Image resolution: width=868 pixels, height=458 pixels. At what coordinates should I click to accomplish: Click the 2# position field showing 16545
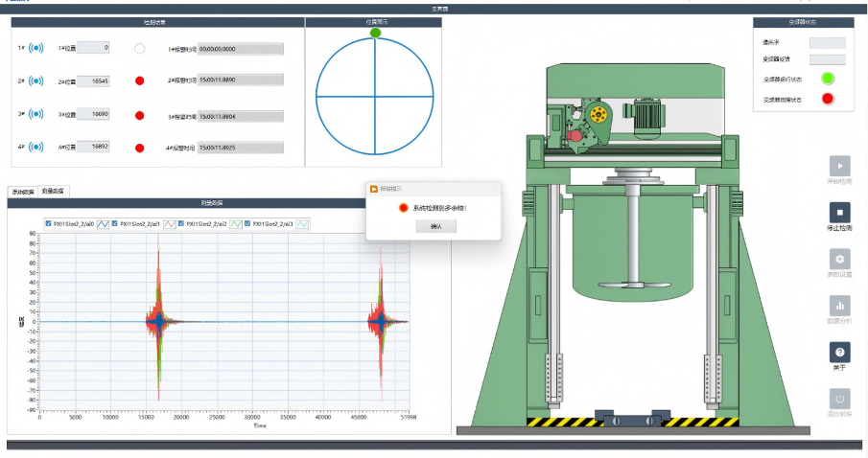click(93, 81)
